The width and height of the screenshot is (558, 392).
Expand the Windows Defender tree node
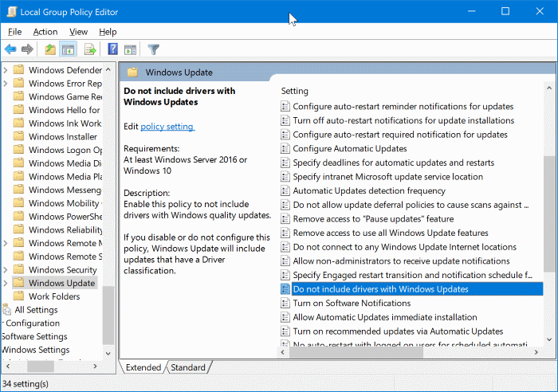[6, 70]
